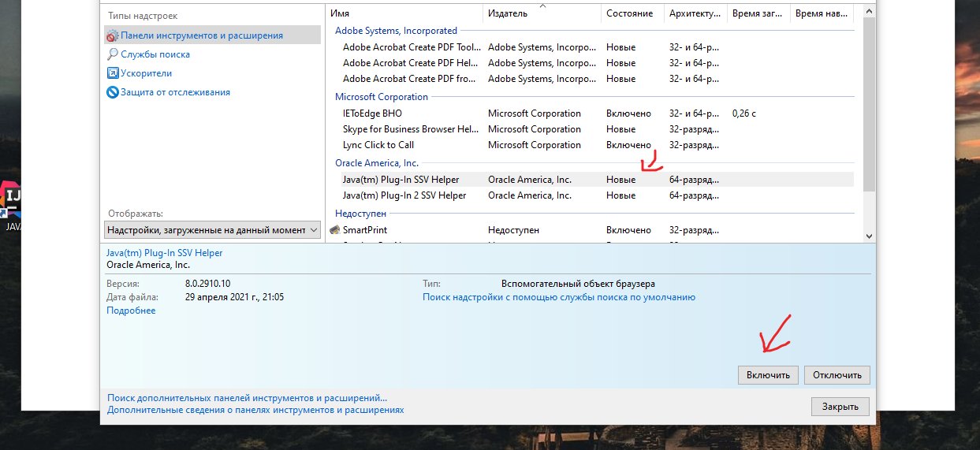The height and width of the screenshot is (450, 980).
Task: Select the IEToEdge BHO row
Action: tap(591, 113)
